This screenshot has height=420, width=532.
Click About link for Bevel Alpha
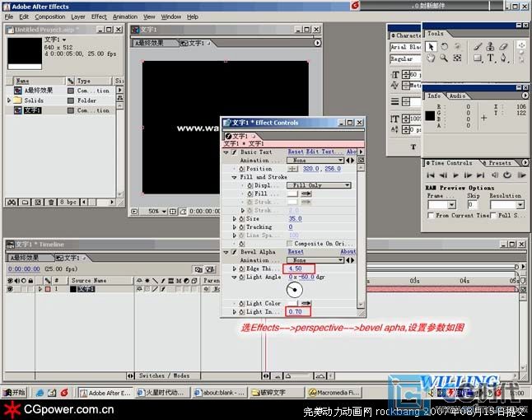(x=348, y=251)
